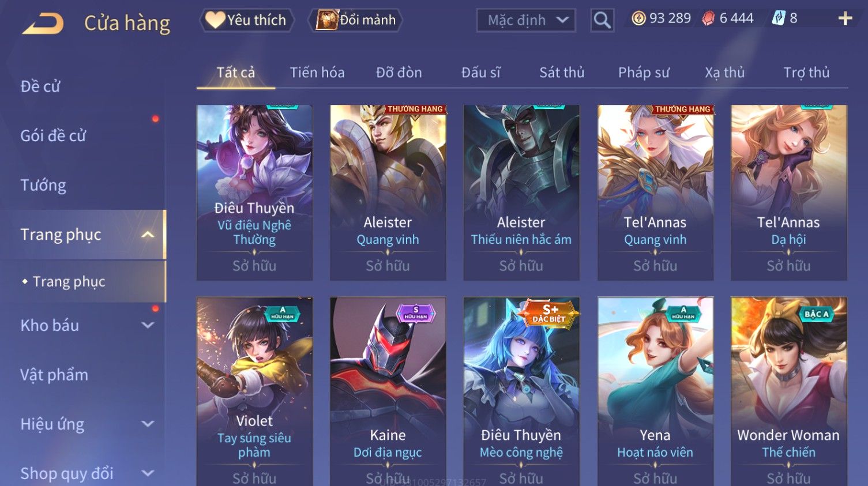Open Gói đề cử in sidebar
The width and height of the screenshot is (868, 486).
click(53, 135)
